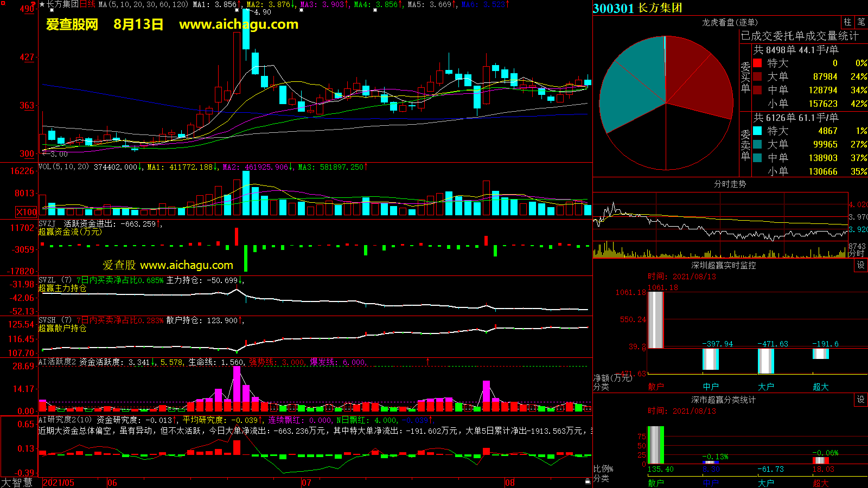Click the 龙虎看盘(逐单) panel title
This screenshot has width=868, height=488.
[730, 22]
